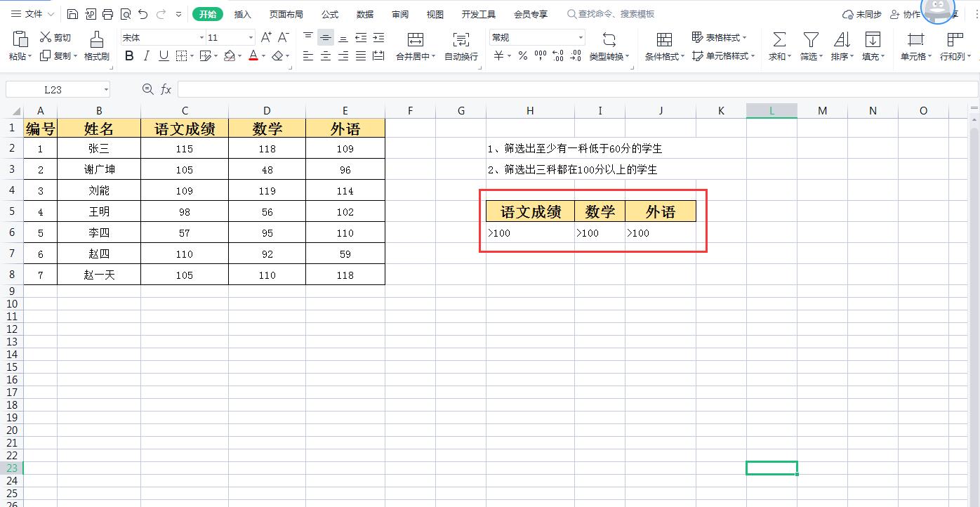Screen dimensions: 980x507
Task: Activate the Format Painter (格式刷)
Action: click(x=97, y=45)
